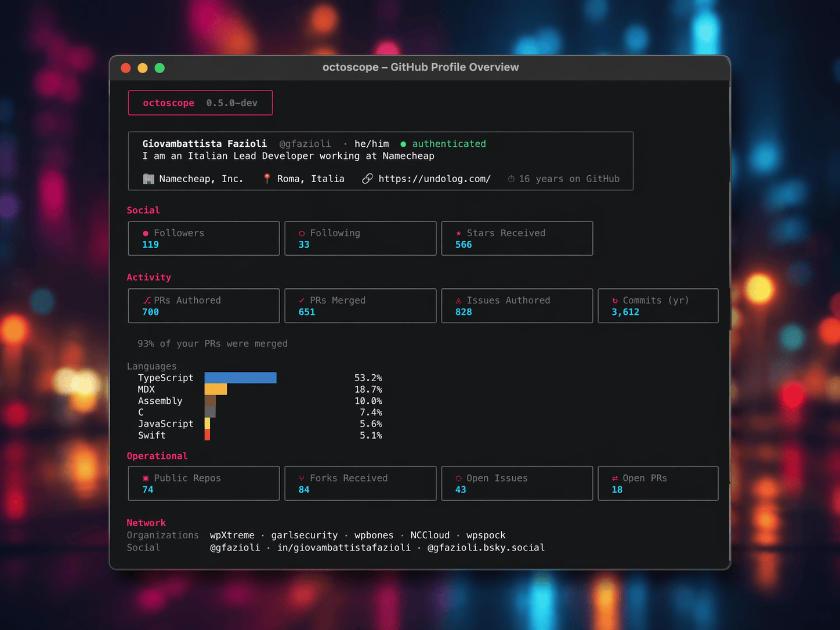Image resolution: width=840 pixels, height=630 pixels.
Task: Click the Public Repos square icon
Action: [146, 479]
